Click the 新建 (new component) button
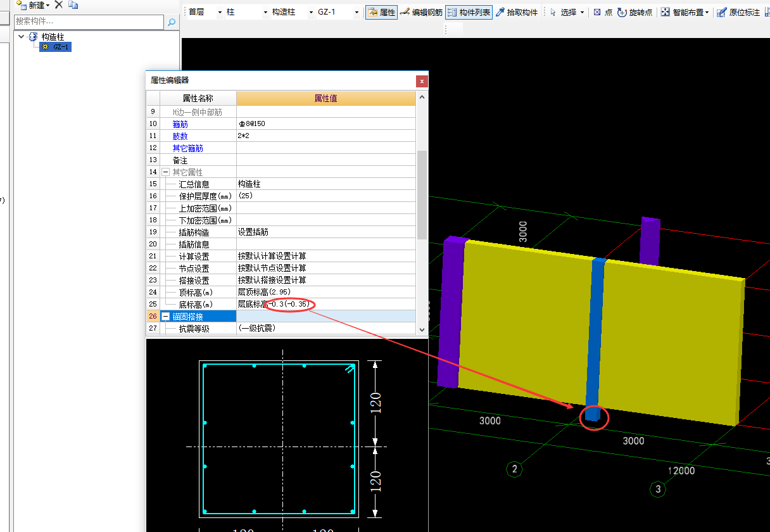 coord(32,4)
